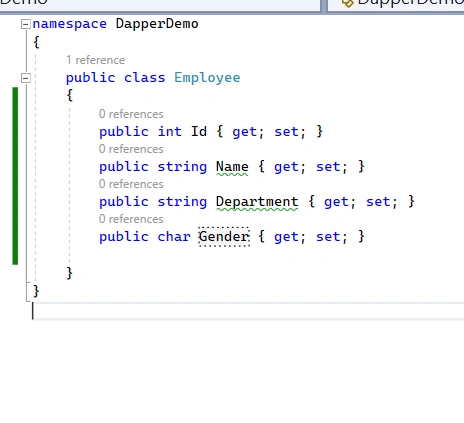Screen dimensions: 464x423
Task: Click 'get' accessor on the Gender line
Action: pyautogui.click(x=286, y=237)
